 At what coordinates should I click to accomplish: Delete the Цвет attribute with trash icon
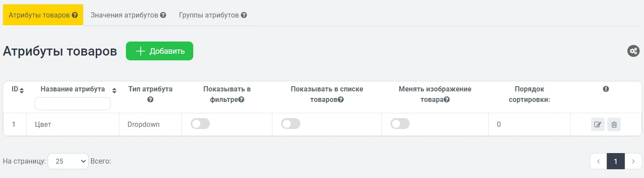pos(614,125)
